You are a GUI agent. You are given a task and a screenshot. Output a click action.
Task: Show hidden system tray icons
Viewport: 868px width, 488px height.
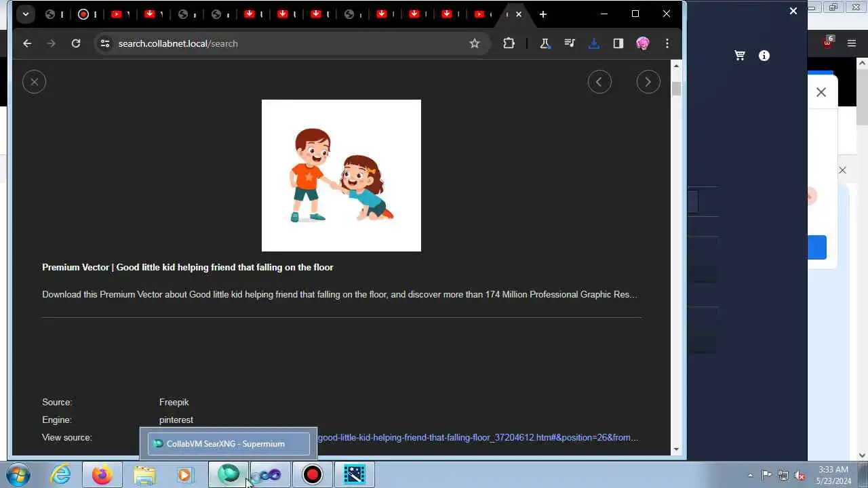point(750,475)
